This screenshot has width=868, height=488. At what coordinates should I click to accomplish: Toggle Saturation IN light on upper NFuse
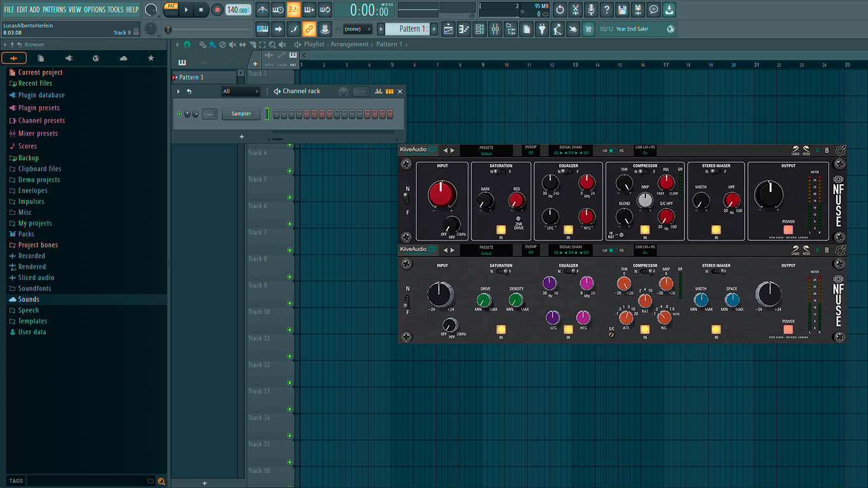(501, 229)
